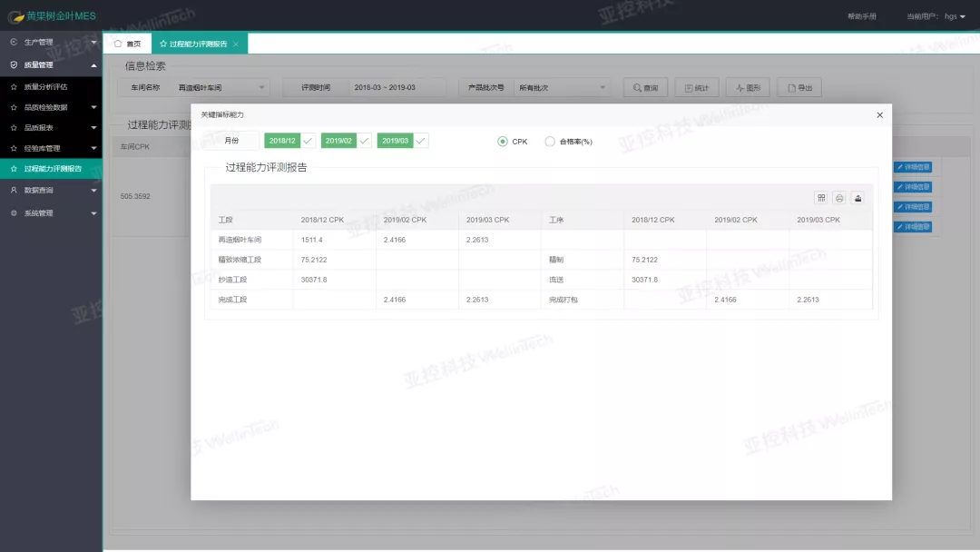Click the 质量分析评估 star icon
The width and height of the screenshot is (980, 552).
point(14,87)
